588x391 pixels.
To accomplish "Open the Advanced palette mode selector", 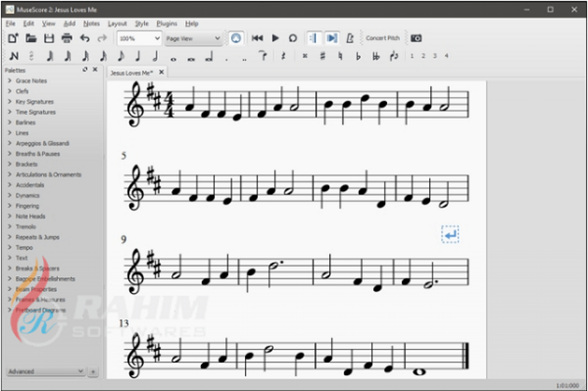I will point(46,371).
